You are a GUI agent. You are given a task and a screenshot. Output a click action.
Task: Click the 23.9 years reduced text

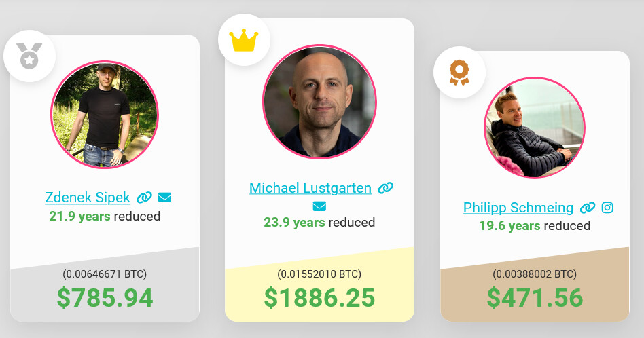[x=319, y=223]
